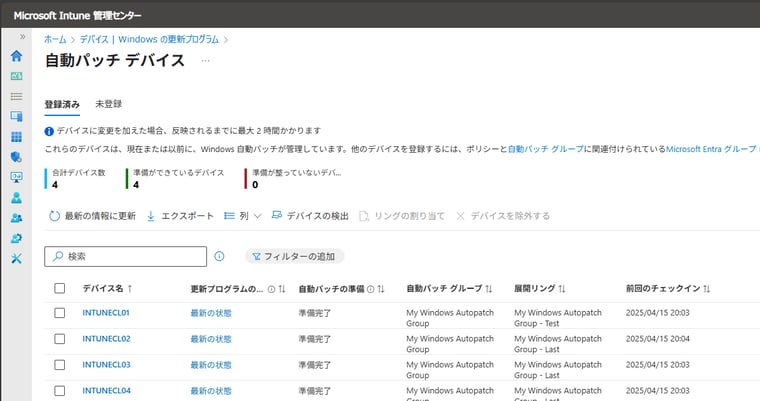
Task: Go to デバイス | Windows の更新プログラム breadcrumb
Action: pos(149,39)
